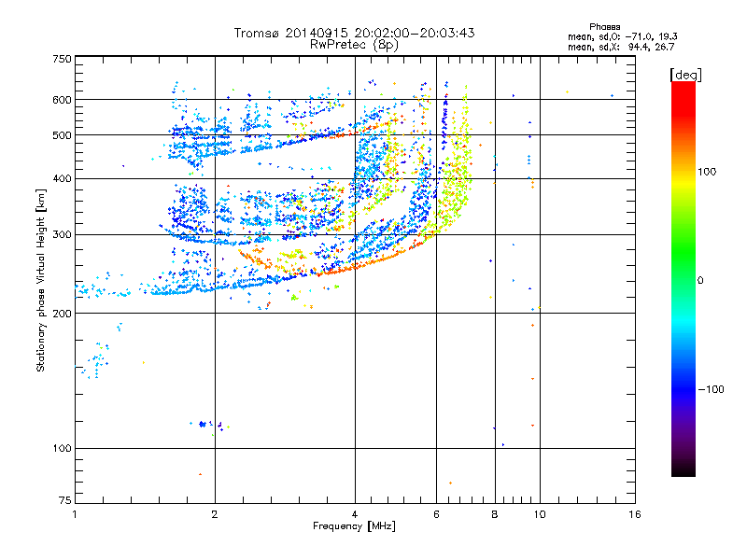Click the x-axis tick label '8'
The image size is (747, 560).
pos(495,514)
